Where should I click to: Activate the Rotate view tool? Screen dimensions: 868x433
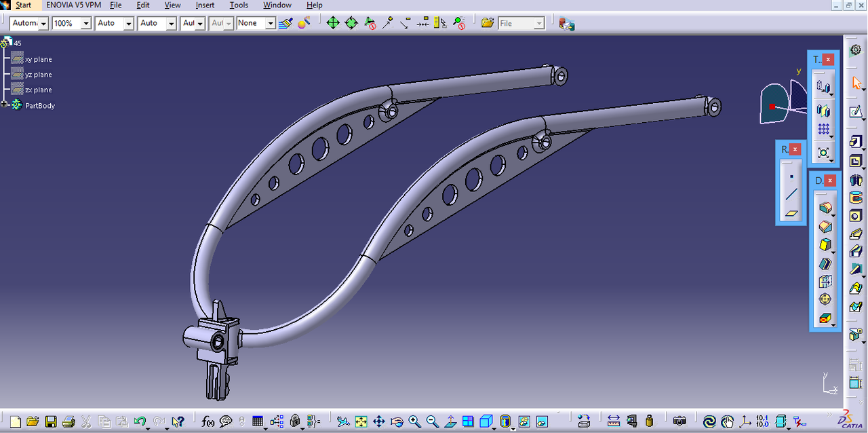[x=397, y=422]
